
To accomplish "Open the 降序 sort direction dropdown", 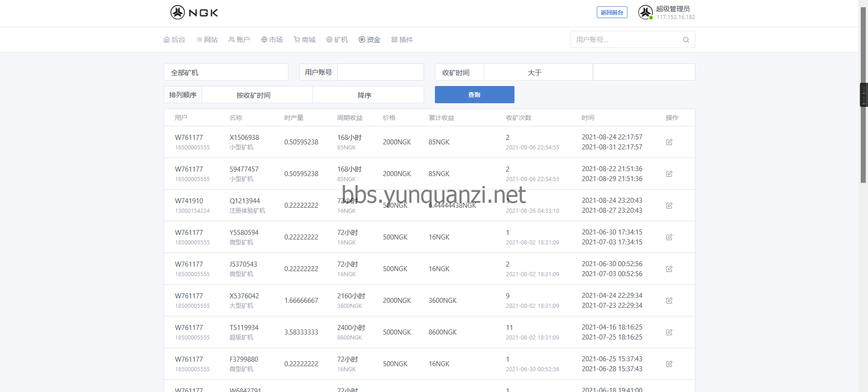I will tap(368, 95).
